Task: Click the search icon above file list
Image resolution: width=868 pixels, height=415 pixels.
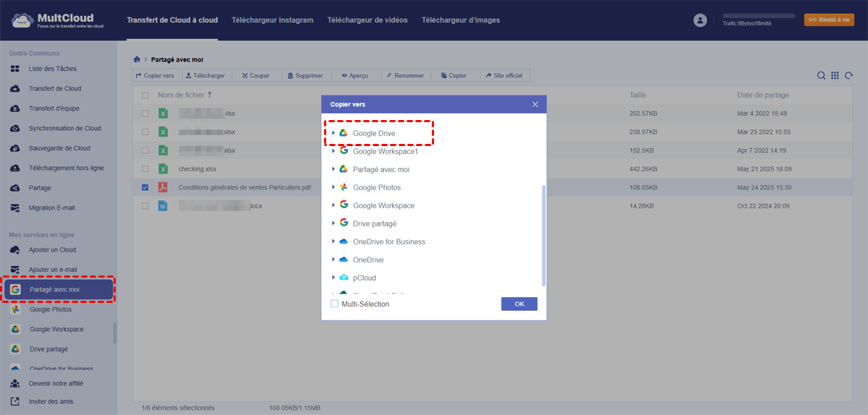Action: pos(821,76)
